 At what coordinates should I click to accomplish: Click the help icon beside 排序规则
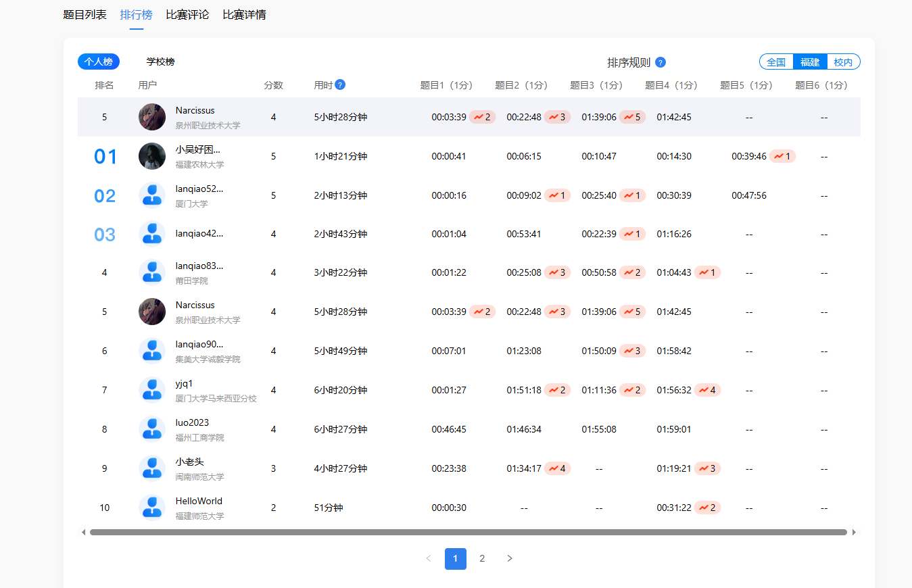(x=661, y=62)
